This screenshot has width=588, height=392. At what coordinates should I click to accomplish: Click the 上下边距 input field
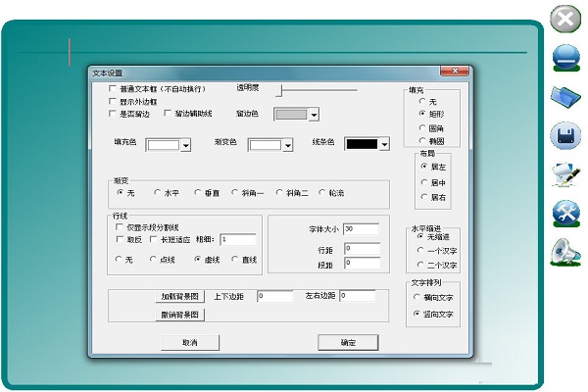point(274,296)
